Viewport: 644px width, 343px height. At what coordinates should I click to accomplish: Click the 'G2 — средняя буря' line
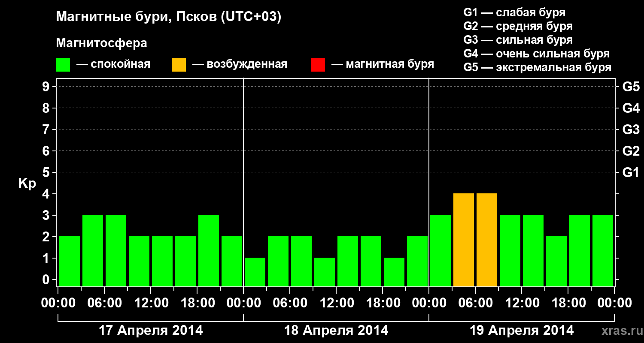point(518,26)
